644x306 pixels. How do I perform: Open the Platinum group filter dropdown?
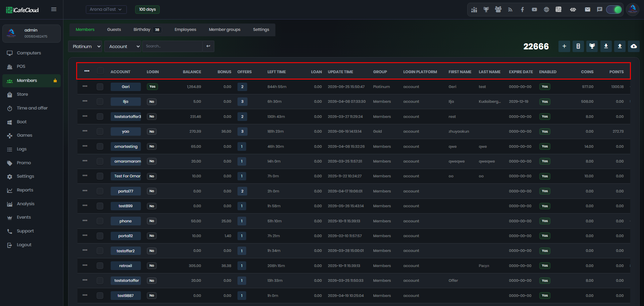pyautogui.click(x=85, y=46)
